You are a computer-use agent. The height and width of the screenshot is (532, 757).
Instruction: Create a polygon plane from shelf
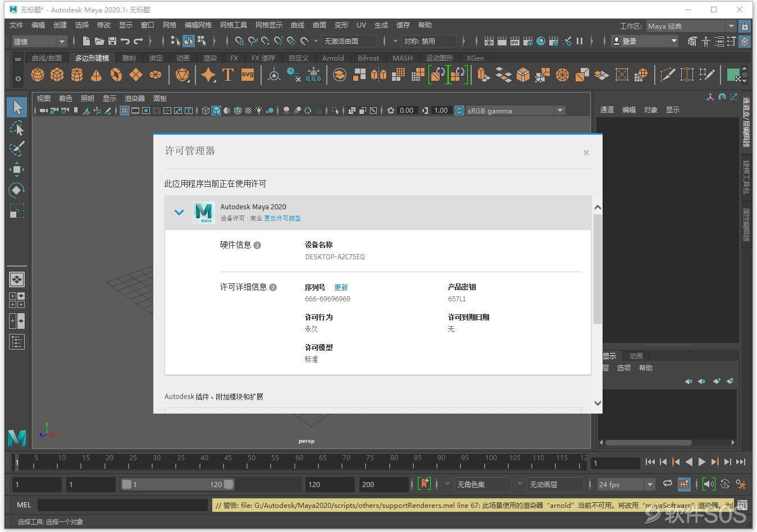tap(136, 75)
